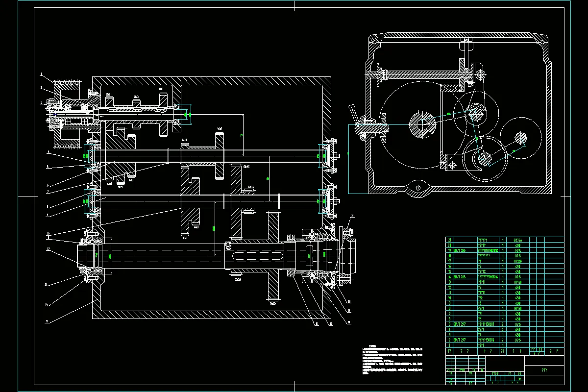Screen dimensions: 588x392
Task: Select row 21 with material Q235A in parts list
Action: pos(517,240)
